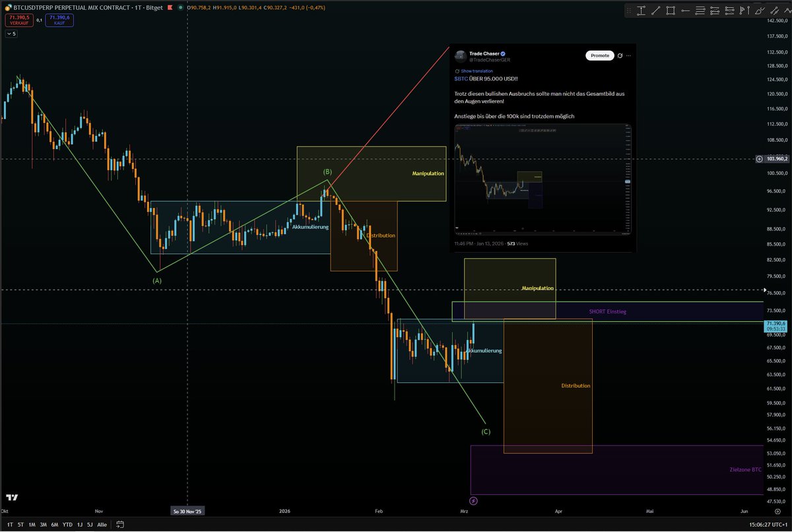Select the Rectangle drawing tool
This screenshot has width=792, height=532.
(x=671, y=9)
